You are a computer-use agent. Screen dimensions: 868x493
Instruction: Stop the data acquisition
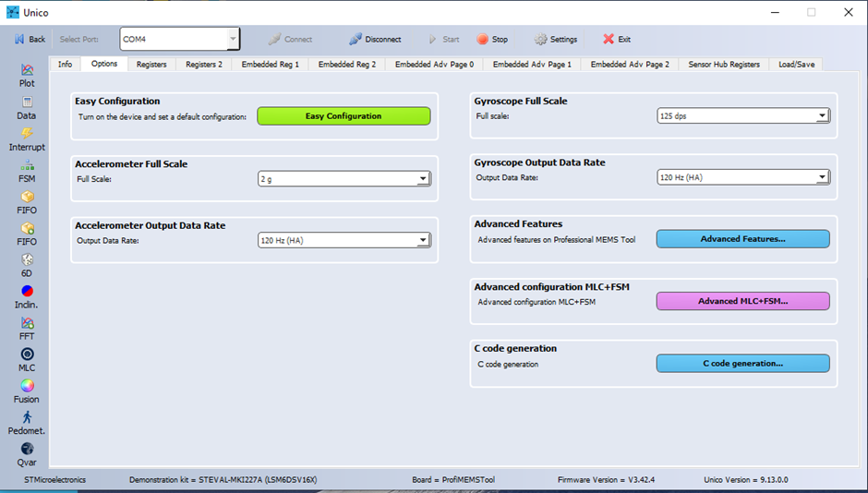point(492,40)
